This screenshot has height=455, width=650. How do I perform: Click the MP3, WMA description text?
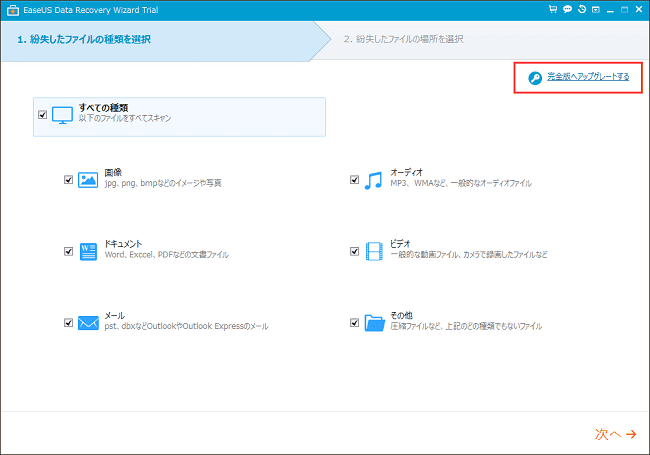tap(461, 183)
